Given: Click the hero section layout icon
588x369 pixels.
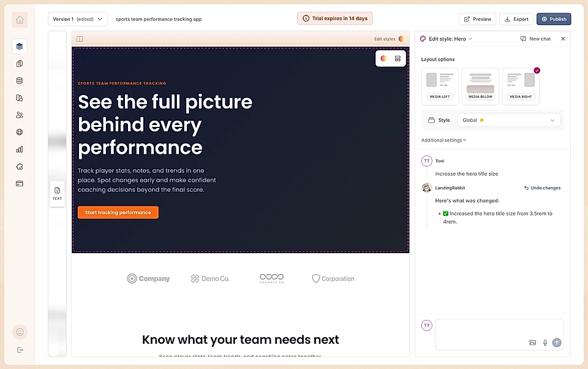Looking at the screenshot, I should (398, 59).
